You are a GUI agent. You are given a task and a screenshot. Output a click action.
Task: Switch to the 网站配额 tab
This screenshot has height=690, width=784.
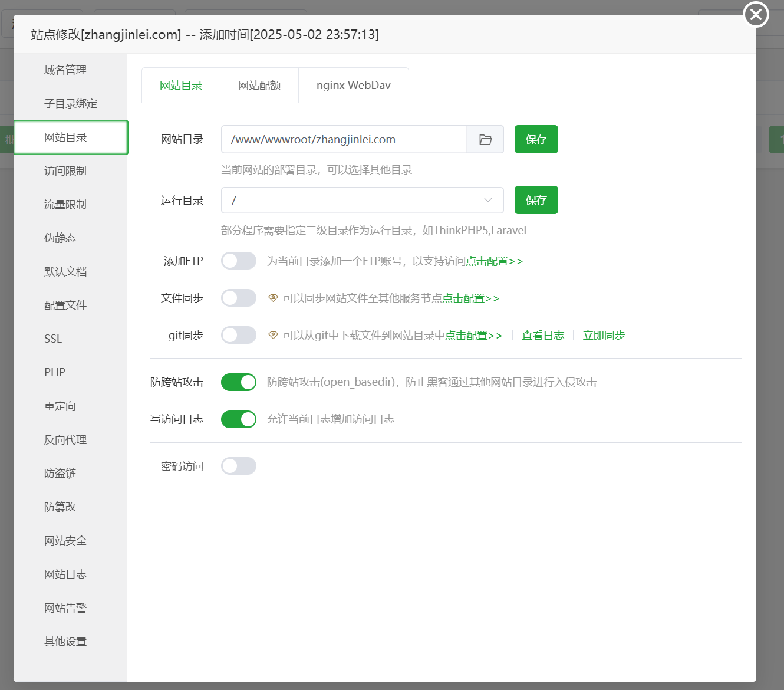click(x=259, y=85)
